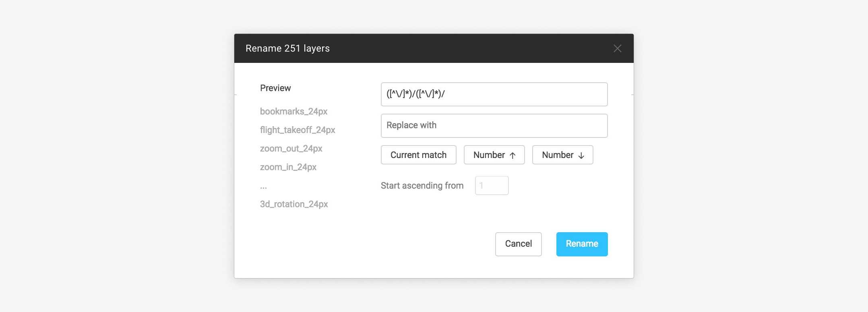Insert the Current match token
868x312 pixels.
click(418, 155)
